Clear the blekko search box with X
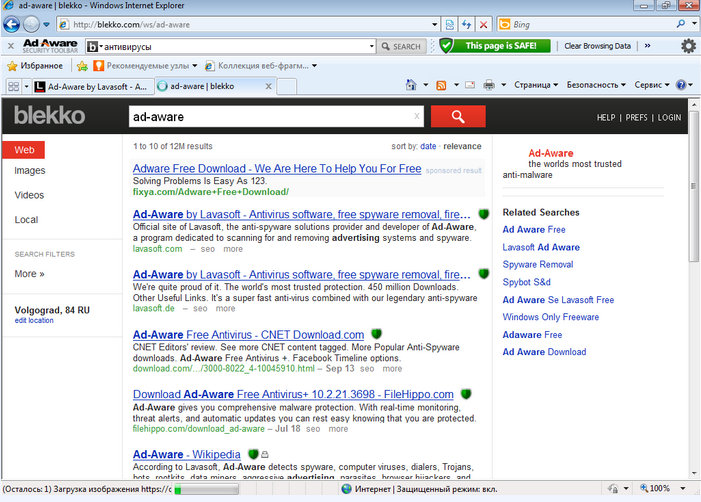 point(417,116)
